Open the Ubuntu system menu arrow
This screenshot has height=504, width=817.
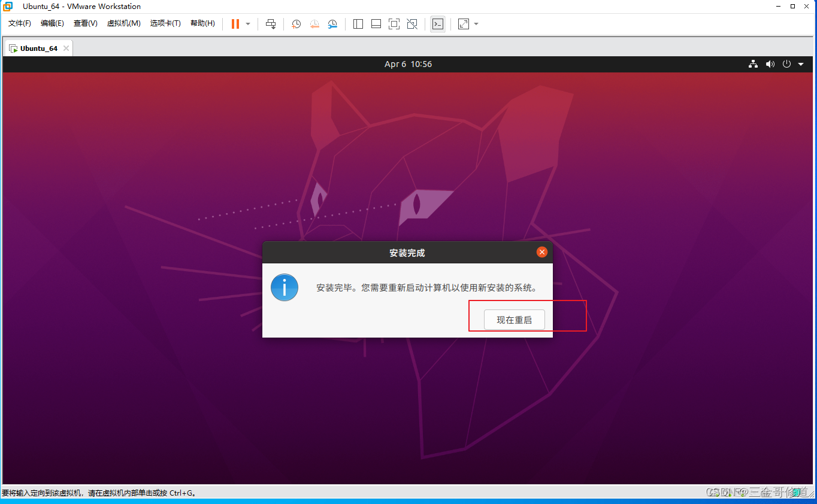click(801, 64)
